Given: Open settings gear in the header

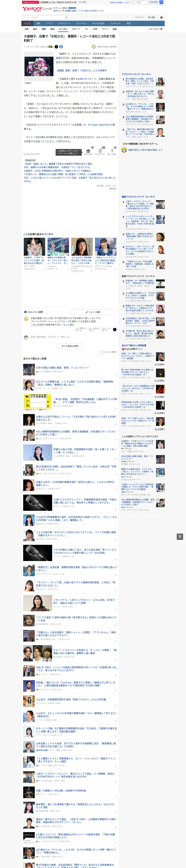Looking at the screenshot, I should click(161, 17).
